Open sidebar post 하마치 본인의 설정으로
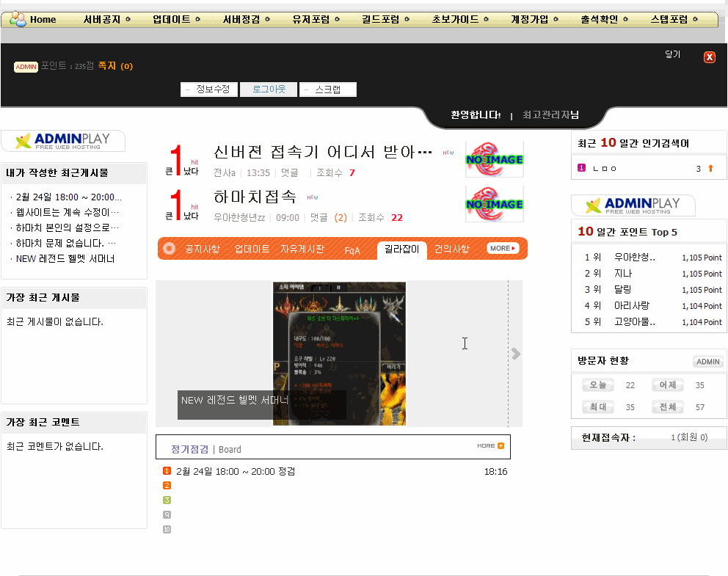Screen dimensions: 728x576 point(68,228)
